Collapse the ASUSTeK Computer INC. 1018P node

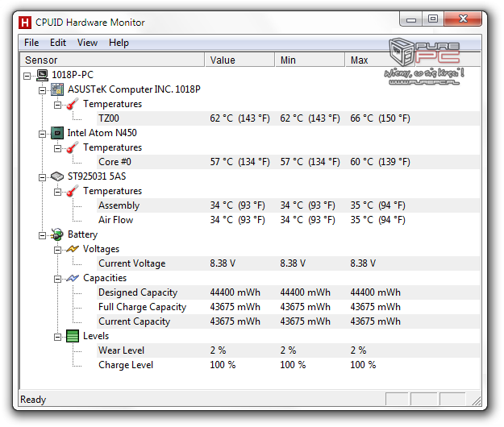coord(42,90)
